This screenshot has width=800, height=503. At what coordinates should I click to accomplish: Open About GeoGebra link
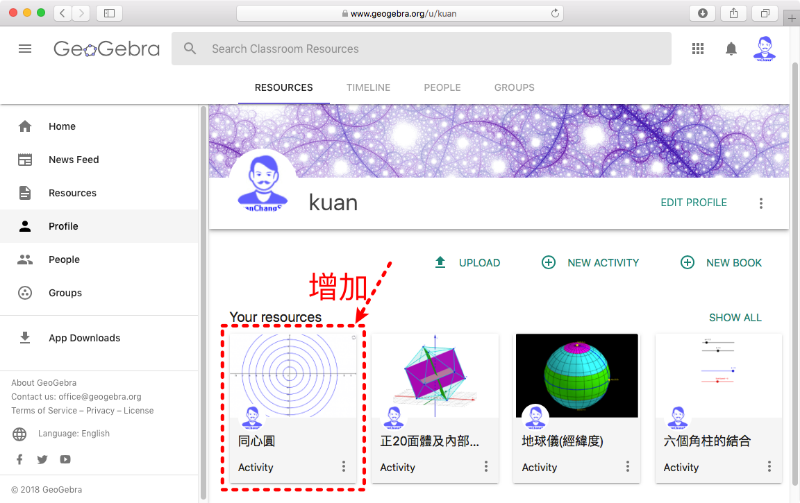pyautogui.click(x=44, y=383)
